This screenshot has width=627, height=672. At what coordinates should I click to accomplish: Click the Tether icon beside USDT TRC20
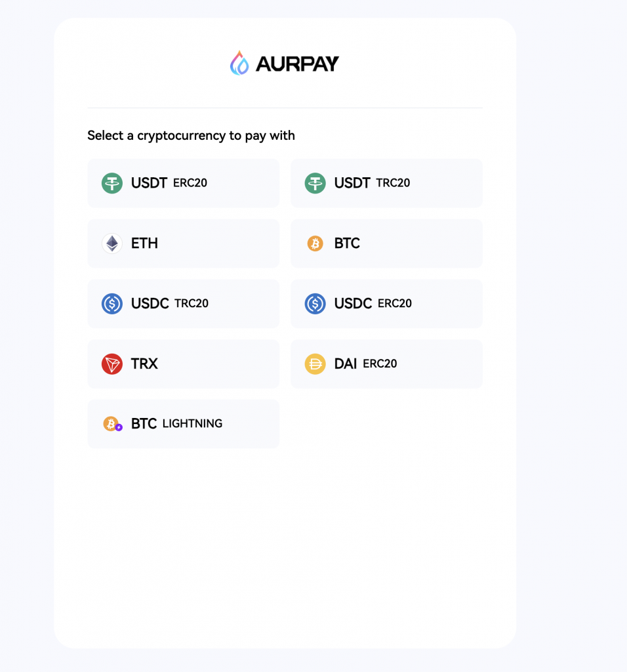click(x=315, y=183)
